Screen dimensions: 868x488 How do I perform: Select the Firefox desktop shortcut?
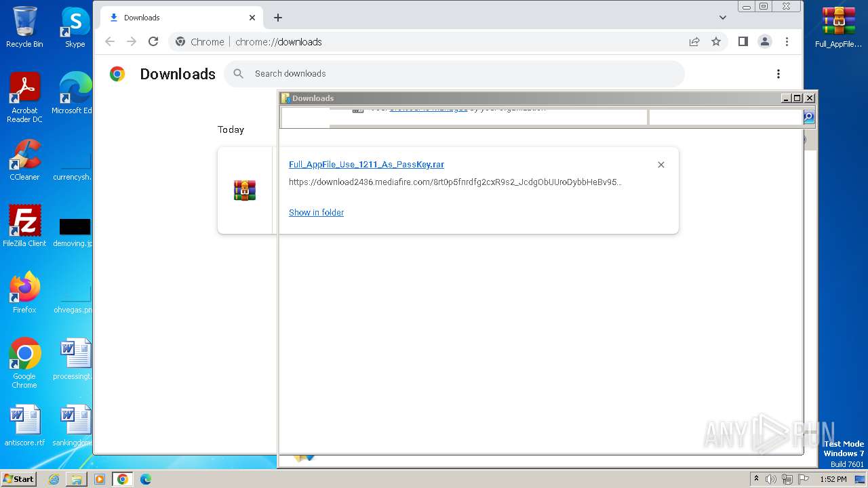coord(24,293)
